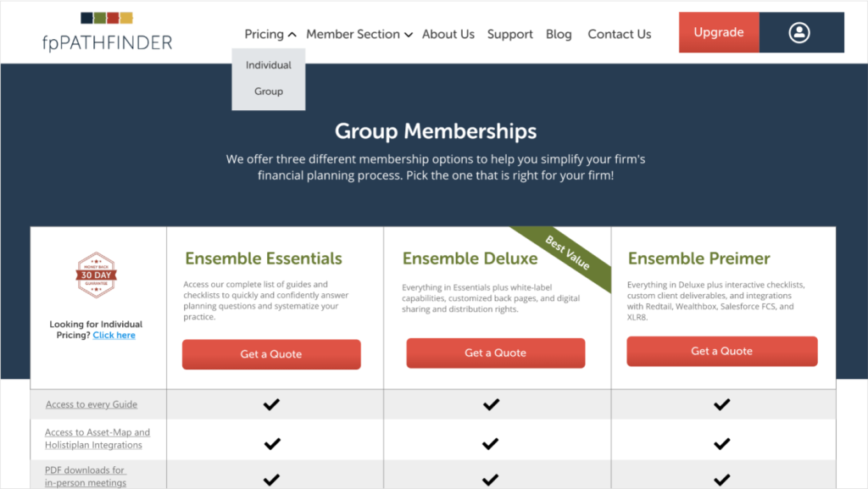Get a Quote for Ensemble Essentials
The height and width of the screenshot is (489, 868).
click(271, 354)
